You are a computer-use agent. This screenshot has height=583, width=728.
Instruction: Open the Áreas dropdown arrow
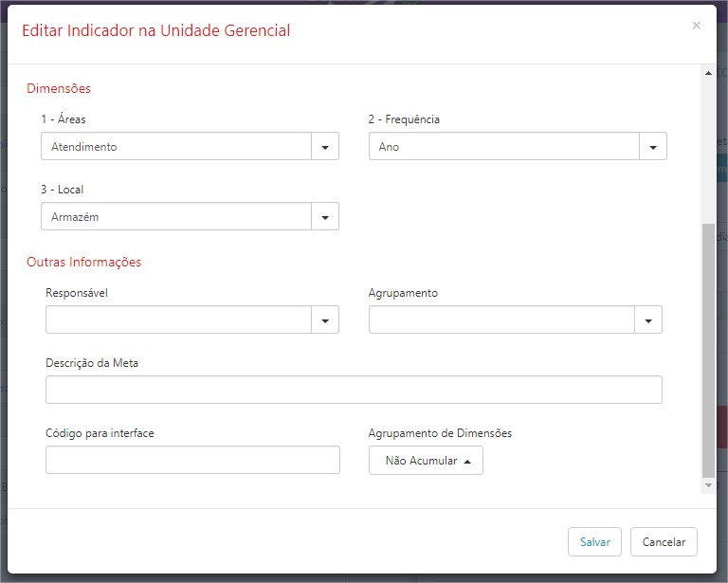click(x=325, y=147)
